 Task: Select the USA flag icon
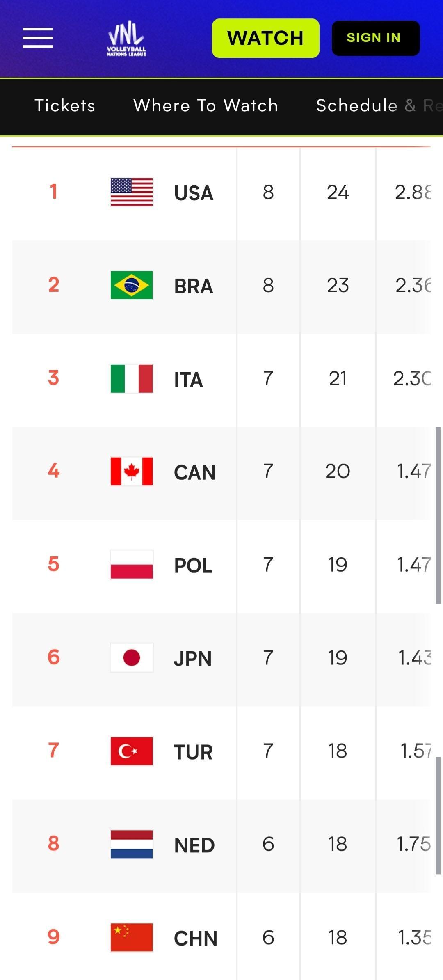point(132,192)
